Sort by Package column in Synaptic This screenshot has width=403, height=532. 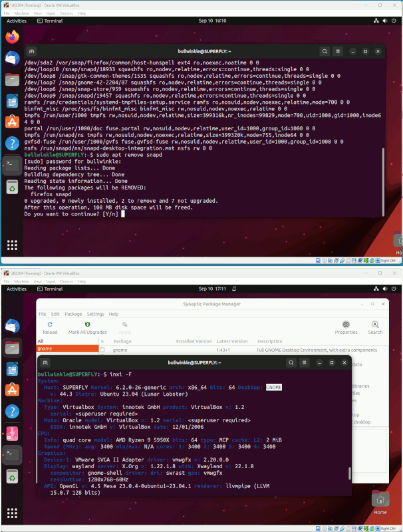pyautogui.click(x=122, y=341)
